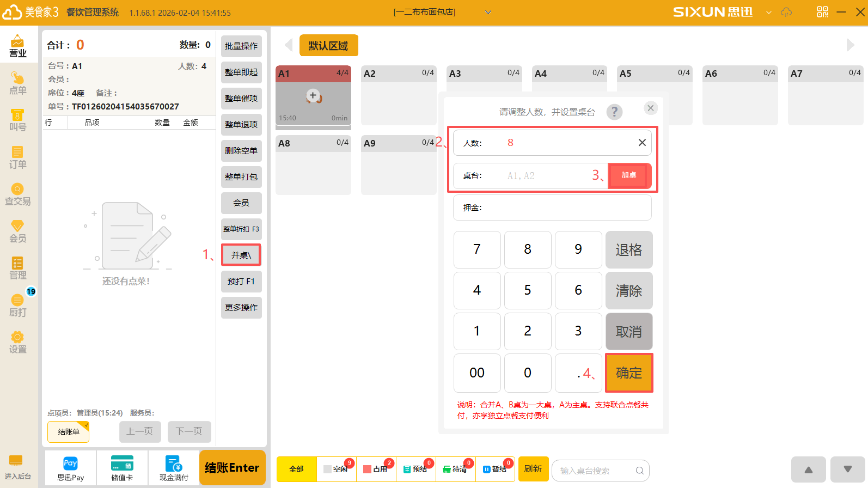Open the 点单 ordering sidebar icon

[17, 83]
